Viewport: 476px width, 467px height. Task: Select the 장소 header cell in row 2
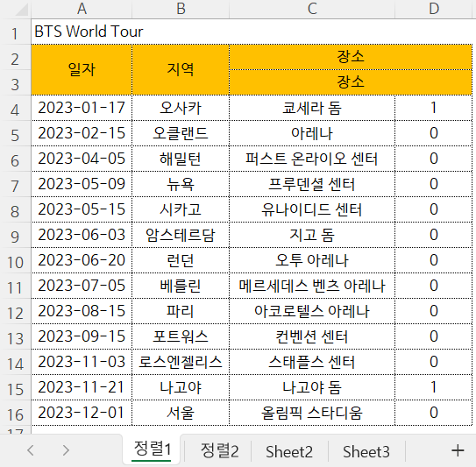click(x=351, y=57)
